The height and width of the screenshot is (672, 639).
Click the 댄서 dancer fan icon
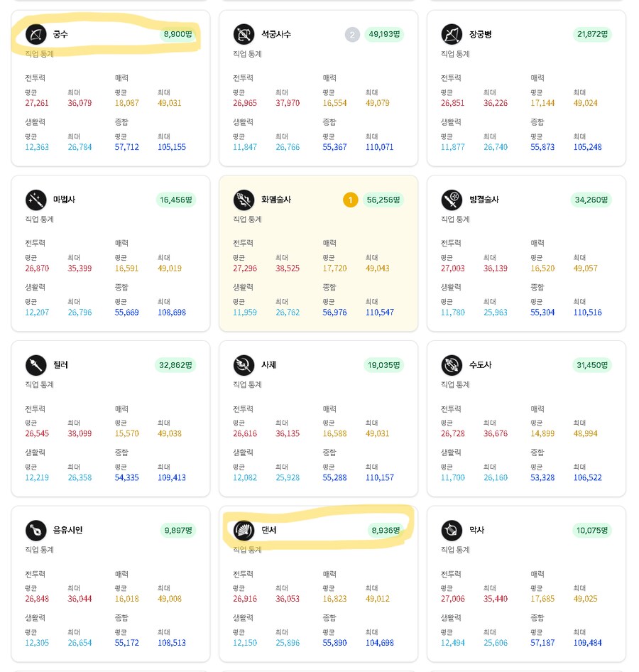click(x=244, y=530)
